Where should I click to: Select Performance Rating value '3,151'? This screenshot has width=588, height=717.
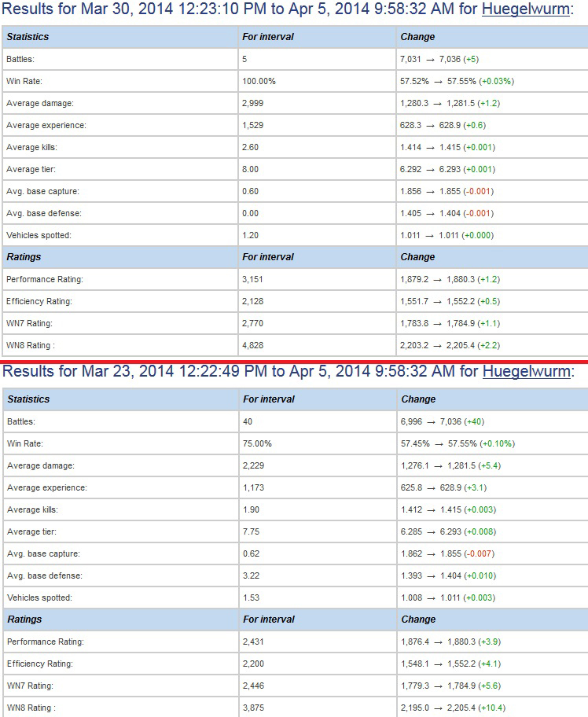point(252,279)
